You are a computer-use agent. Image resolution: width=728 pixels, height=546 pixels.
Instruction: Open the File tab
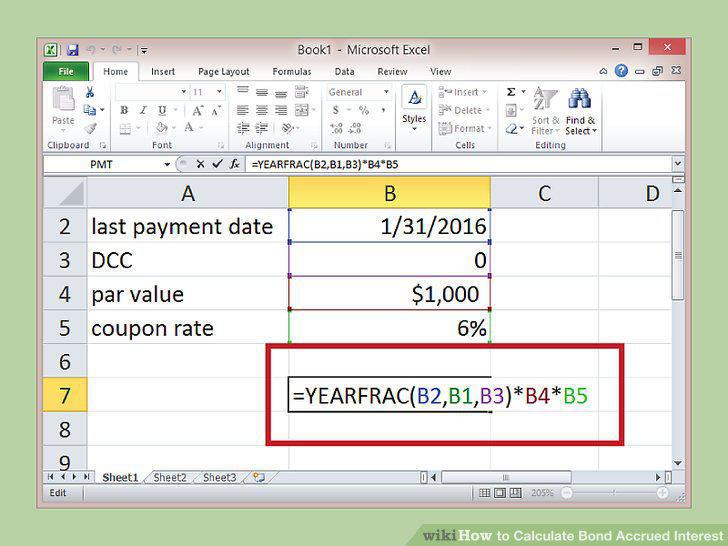click(65, 72)
